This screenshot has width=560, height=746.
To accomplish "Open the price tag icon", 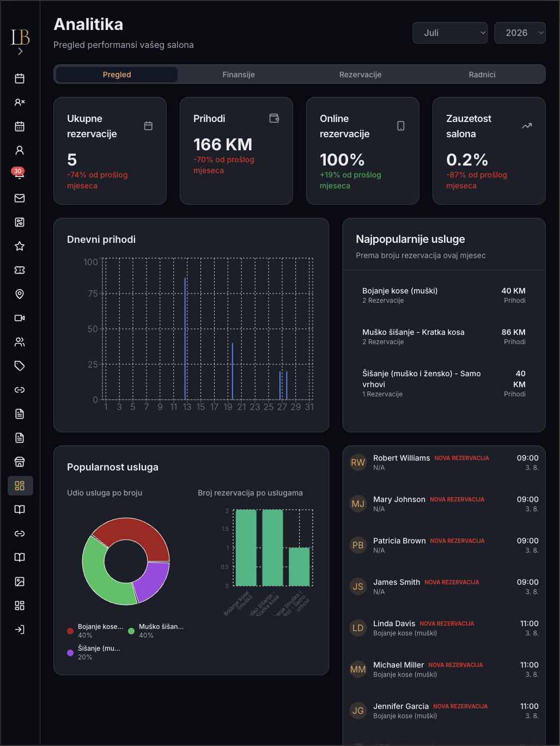I will pos(20,366).
